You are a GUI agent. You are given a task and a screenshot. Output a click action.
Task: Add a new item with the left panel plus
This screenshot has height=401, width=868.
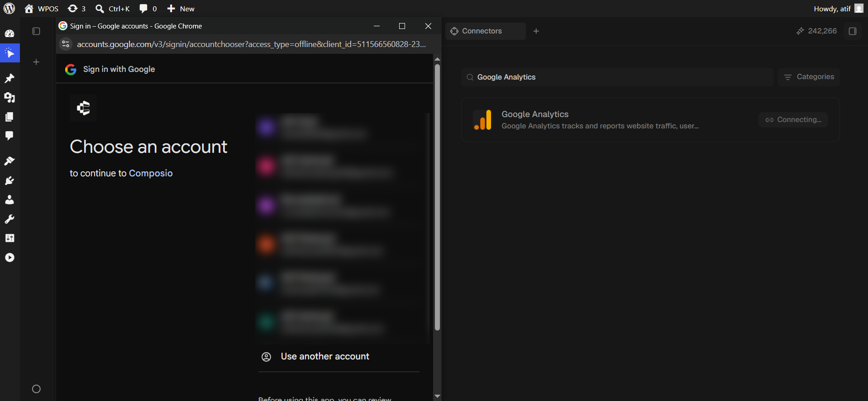coord(36,62)
